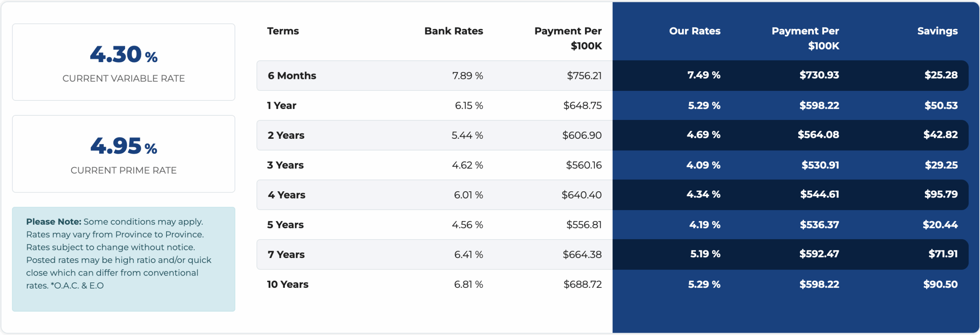Click the Savings column header
Screen dimensions: 980x335
click(x=937, y=31)
